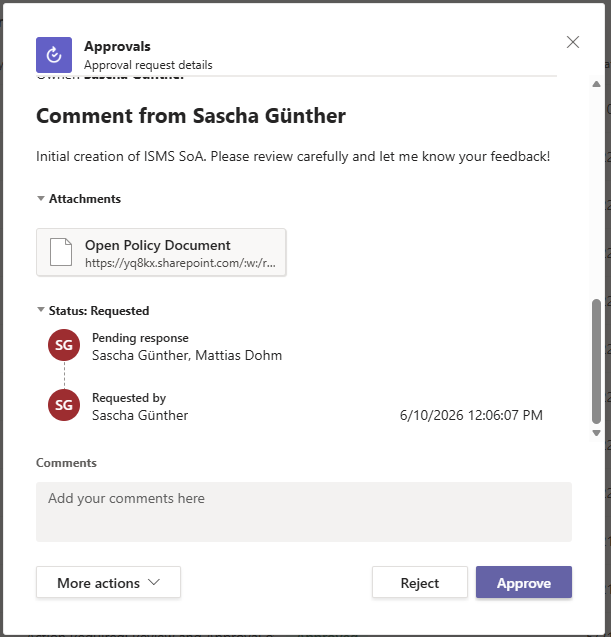611x637 pixels.
Task: Open the More actions dropdown
Action: click(108, 582)
